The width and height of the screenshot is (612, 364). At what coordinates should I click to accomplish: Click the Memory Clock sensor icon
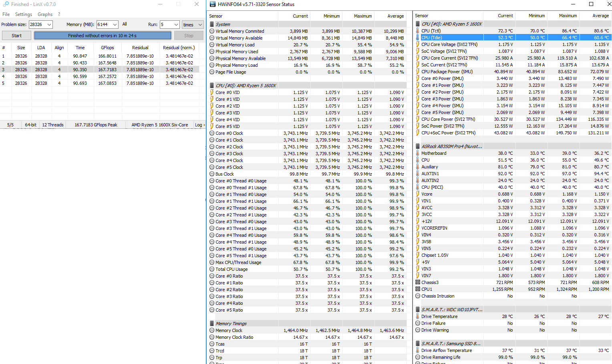click(212, 330)
